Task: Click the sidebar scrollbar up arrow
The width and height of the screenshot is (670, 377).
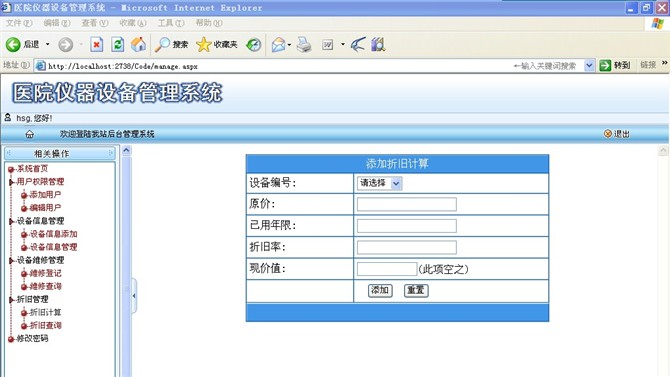Action: click(126, 150)
